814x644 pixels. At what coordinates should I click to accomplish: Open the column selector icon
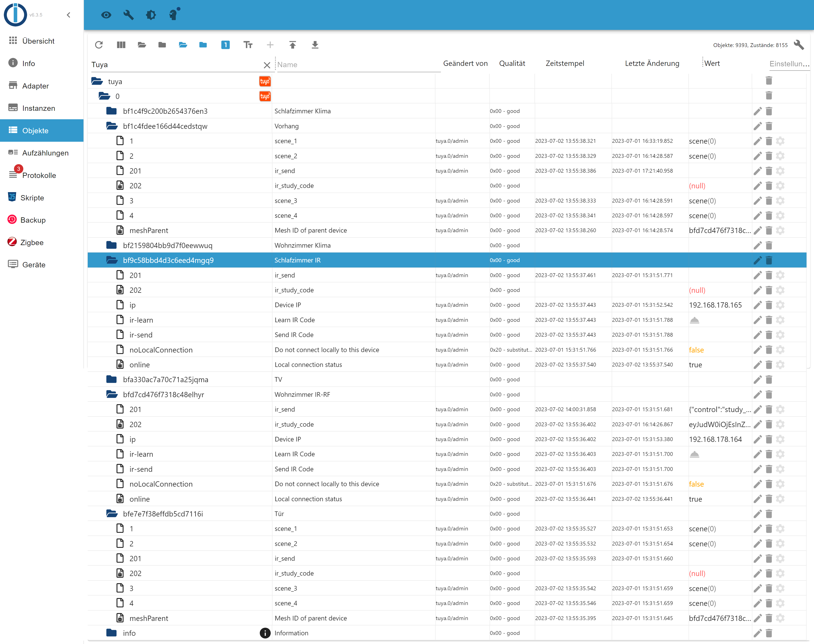121,45
